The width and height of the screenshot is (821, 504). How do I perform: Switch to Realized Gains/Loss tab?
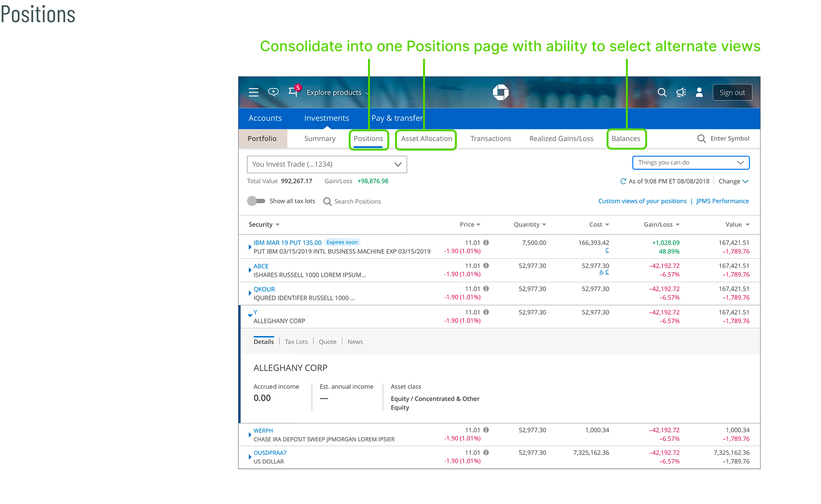point(561,139)
